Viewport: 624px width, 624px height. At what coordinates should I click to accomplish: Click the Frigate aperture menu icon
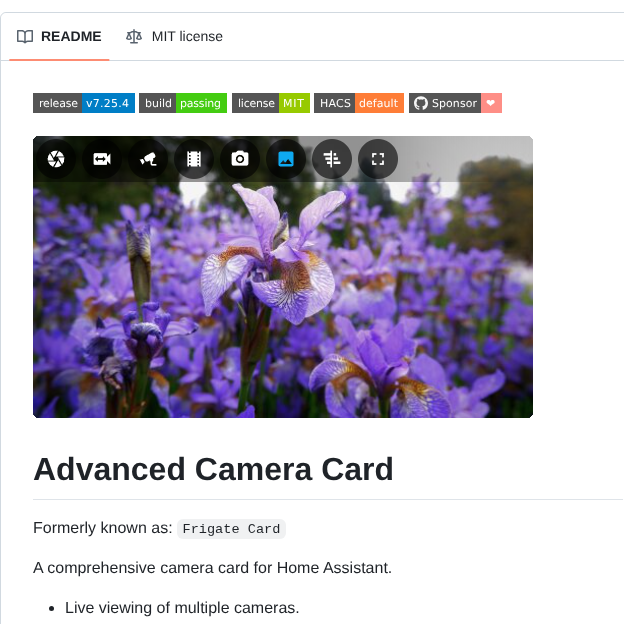[56, 159]
